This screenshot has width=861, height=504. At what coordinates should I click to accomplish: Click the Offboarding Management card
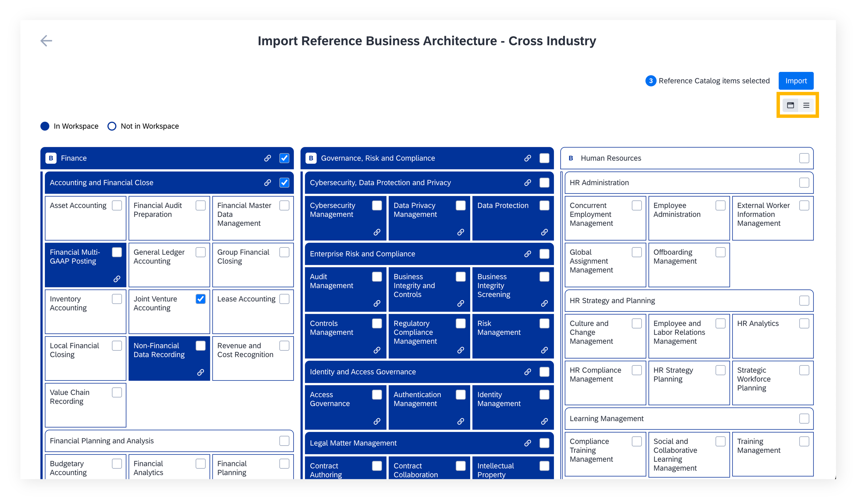(x=689, y=265)
